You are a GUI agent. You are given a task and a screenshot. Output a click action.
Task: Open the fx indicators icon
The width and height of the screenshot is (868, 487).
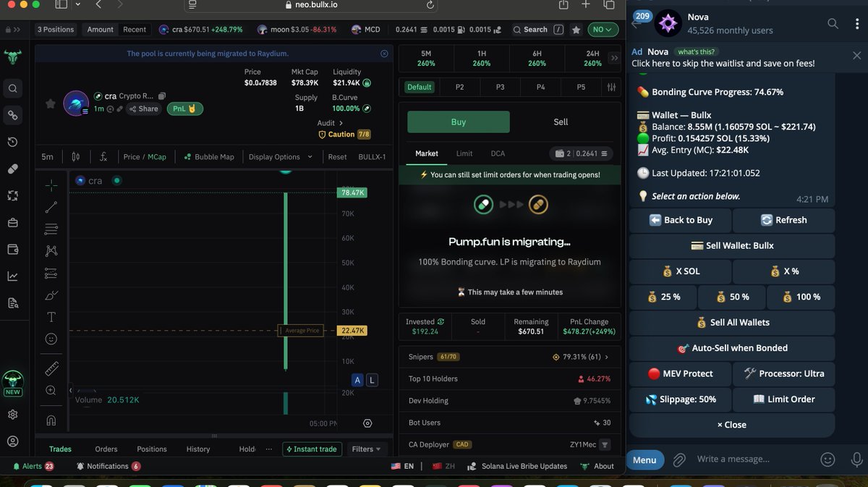pos(103,156)
